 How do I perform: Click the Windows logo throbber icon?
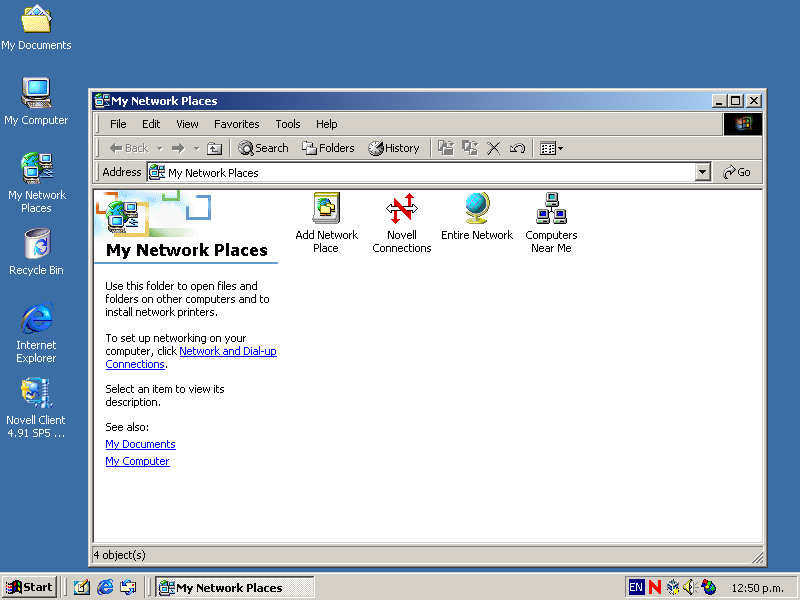(743, 124)
